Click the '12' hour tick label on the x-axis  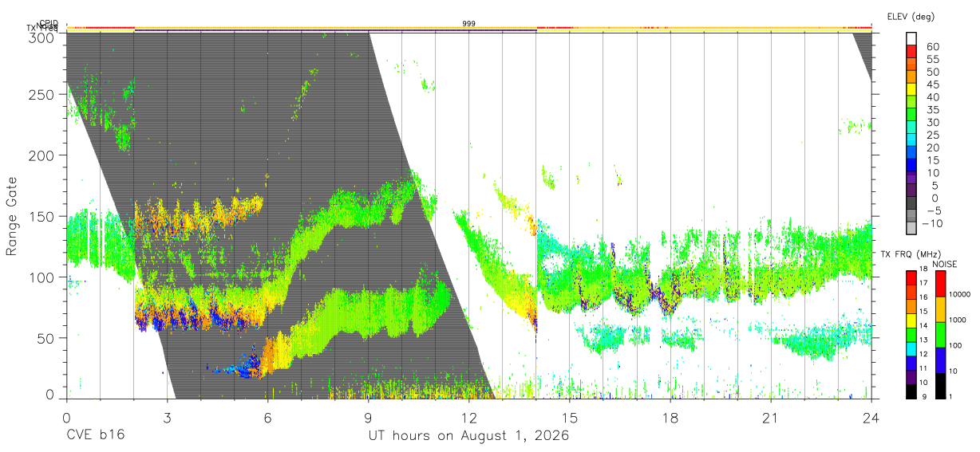point(468,418)
